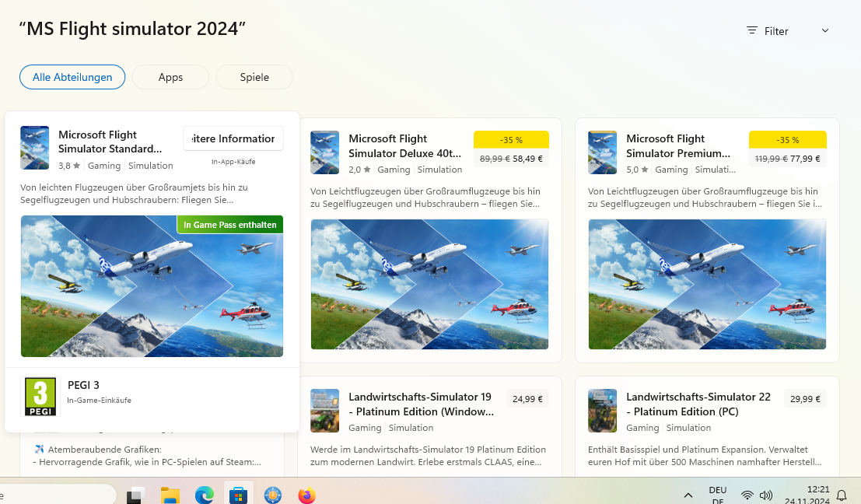Switch to the Spiele category pill

tap(254, 77)
